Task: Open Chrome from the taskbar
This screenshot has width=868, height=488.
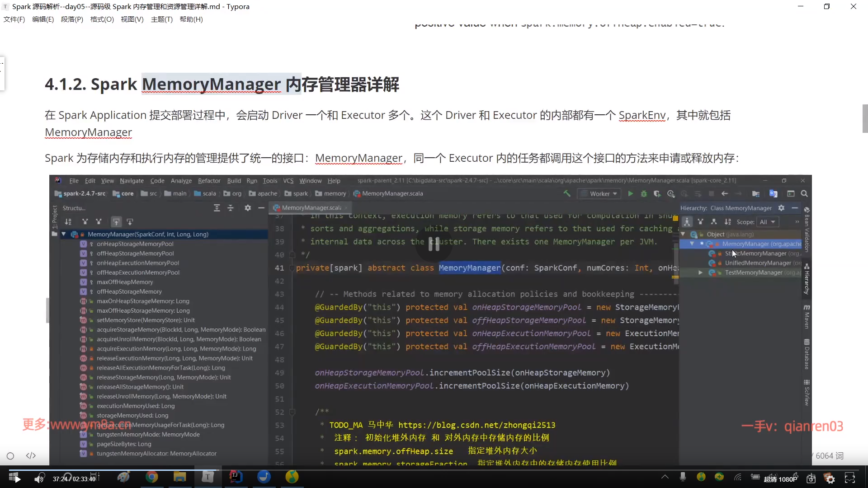Action: (152, 477)
